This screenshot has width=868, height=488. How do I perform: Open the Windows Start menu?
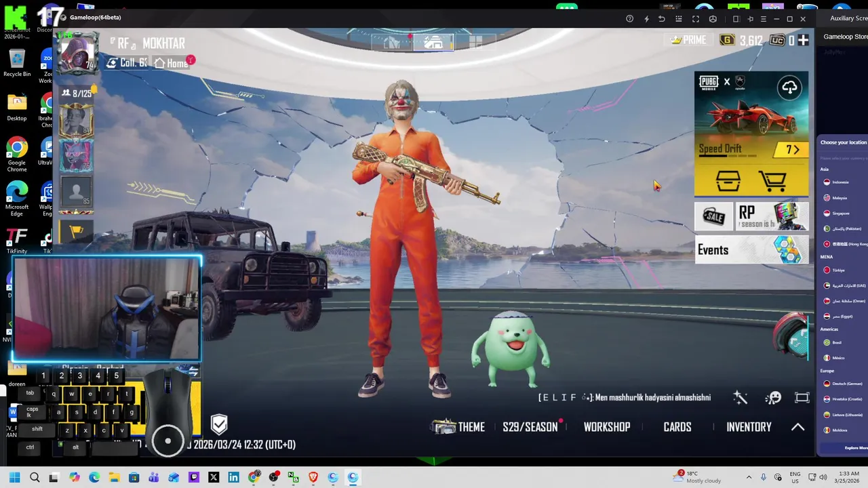tap(15, 477)
